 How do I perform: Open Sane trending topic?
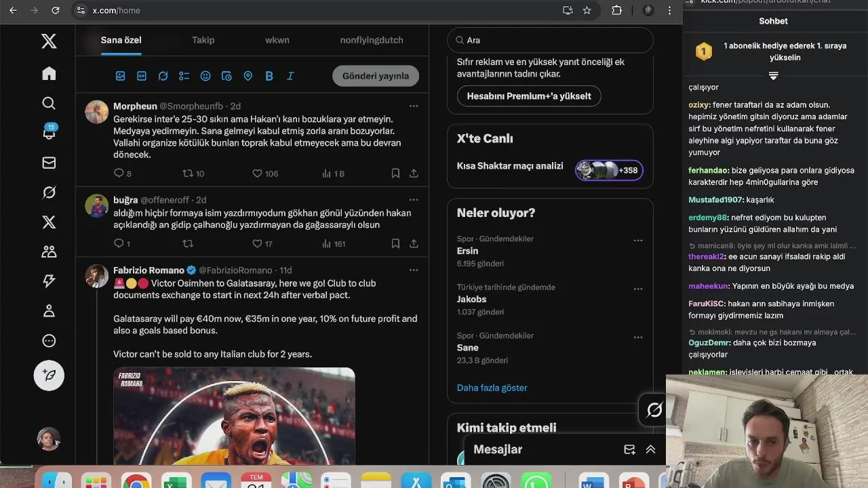click(468, 348)
